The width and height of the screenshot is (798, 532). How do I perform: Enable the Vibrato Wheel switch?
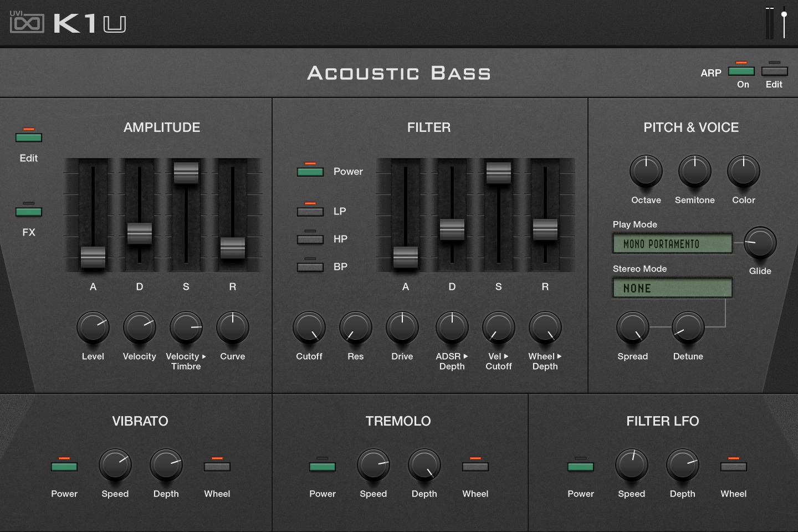click(x=217, y=467)
